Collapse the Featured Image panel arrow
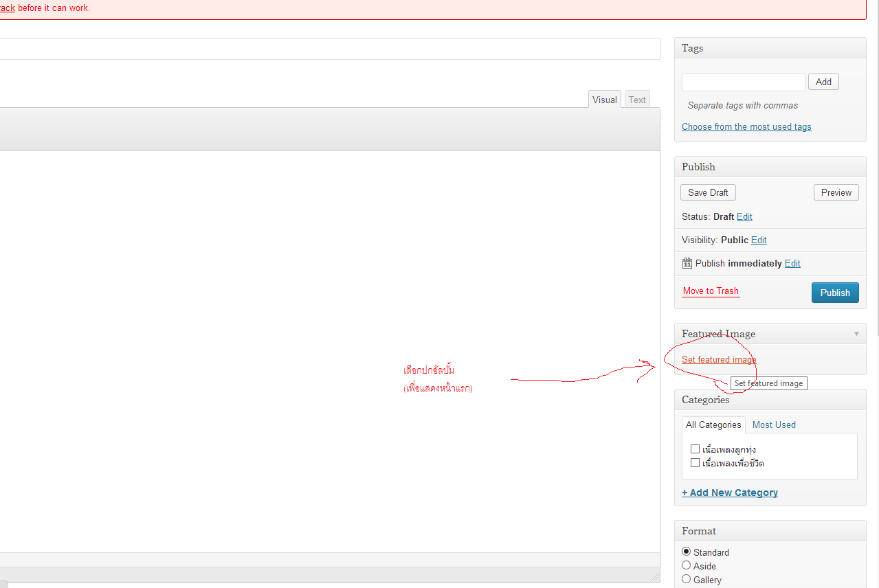Viewport: 879px width, 588px height. click(x=856, y=334)
